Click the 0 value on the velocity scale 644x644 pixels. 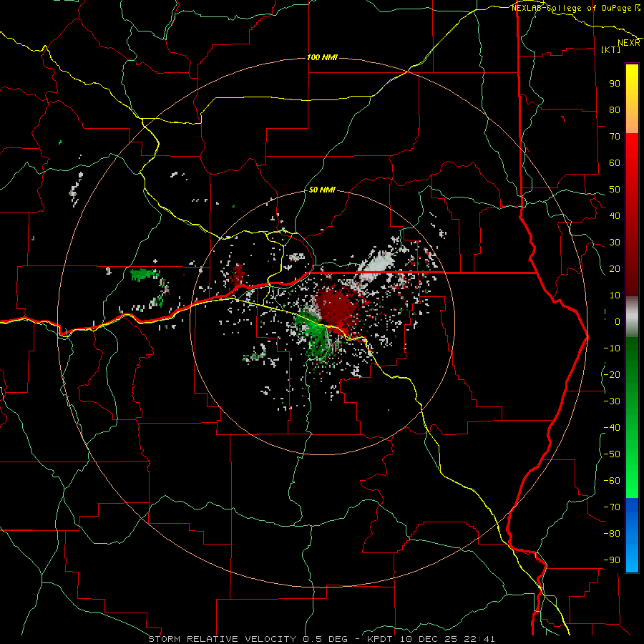[618, 321]
